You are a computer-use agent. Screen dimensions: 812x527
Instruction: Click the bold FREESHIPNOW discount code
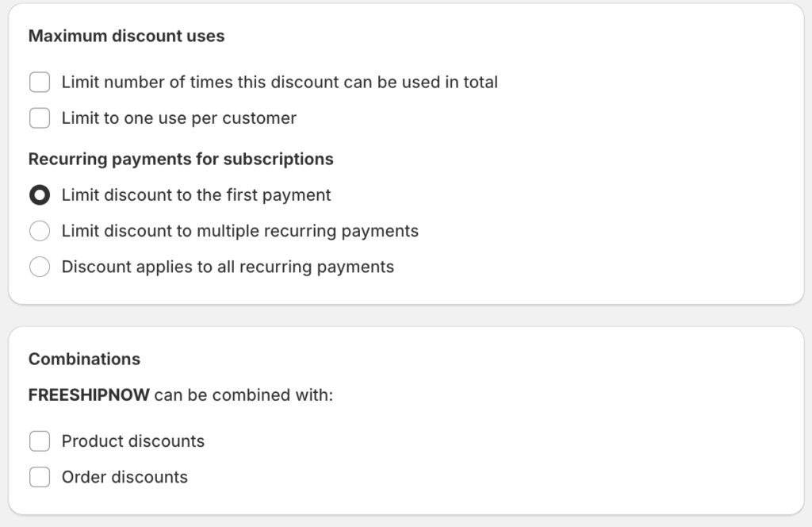click(89, 394)
